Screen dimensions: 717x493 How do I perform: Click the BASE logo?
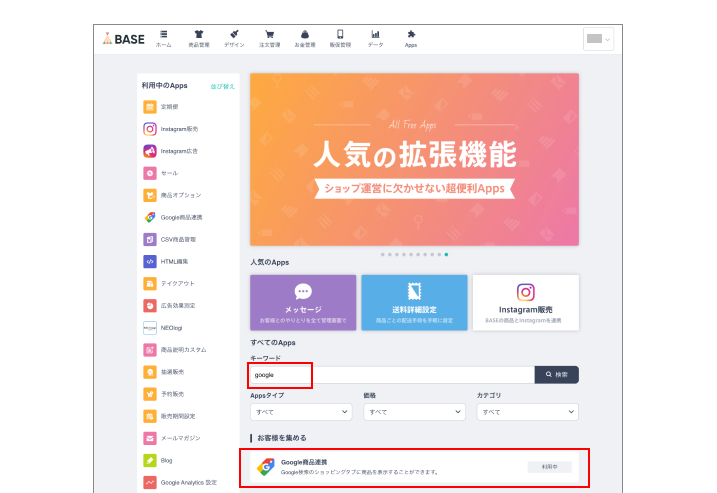(x=123, y=39)
